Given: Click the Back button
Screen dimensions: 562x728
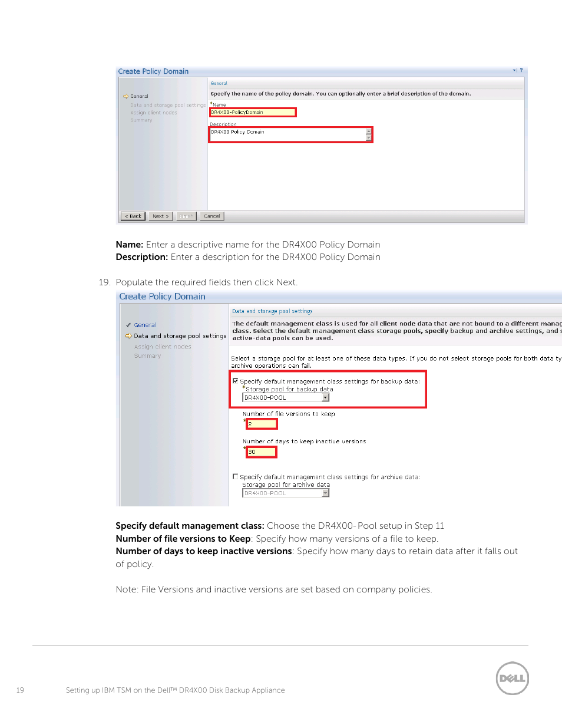Looking at the screenshot, I should (x=133, y=216).
